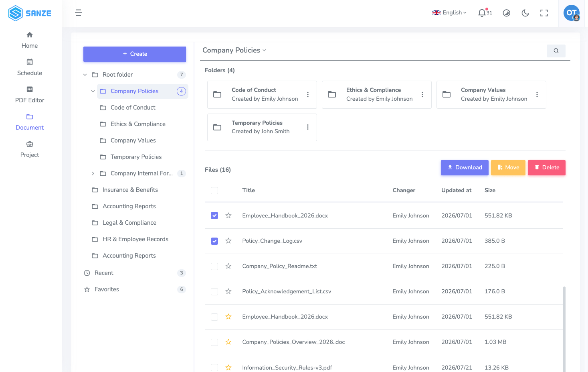Open PDF Editor in left navigation

[x=30, y=95]
